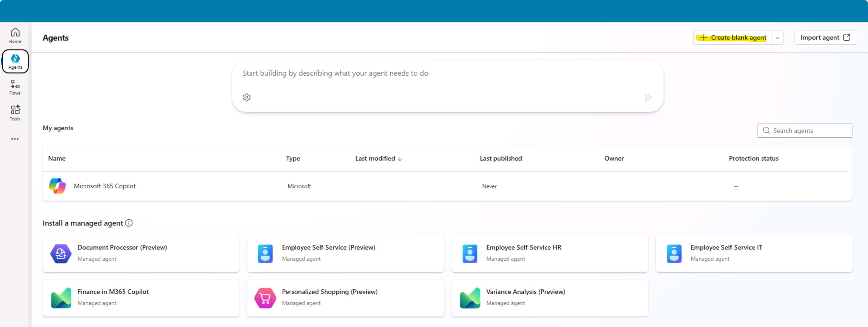Screen dimensions: 868x327
Task: Select the Agents sidebar icon
Action: coord(15,61)
